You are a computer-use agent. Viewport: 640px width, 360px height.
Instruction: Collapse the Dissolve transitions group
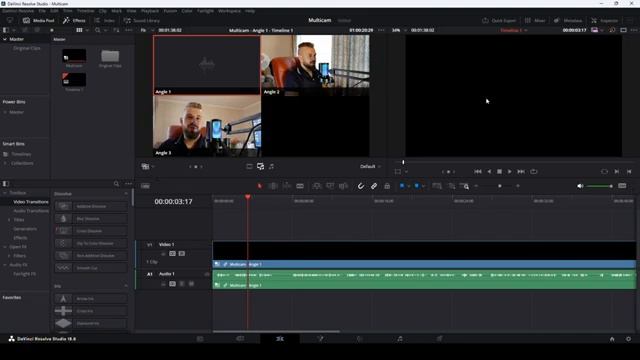tap(126, 194)
